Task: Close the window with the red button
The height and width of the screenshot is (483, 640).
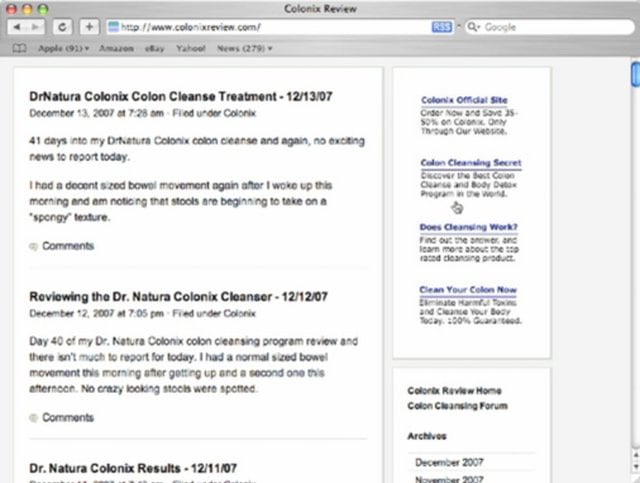Action: [x=11, y=9]
